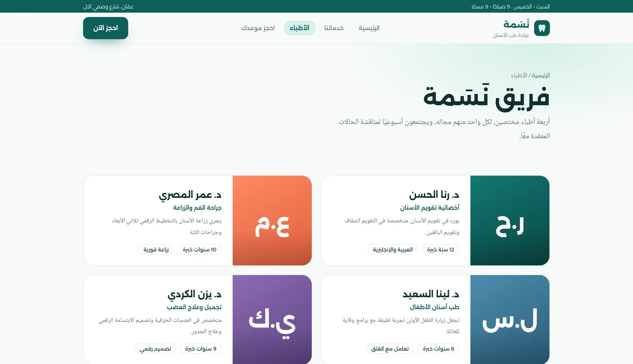Click the أخصائية تقويم الأسنان specialty text
Image resolution: width=633 pixels, height=364 pixels.
pos(430,207)
